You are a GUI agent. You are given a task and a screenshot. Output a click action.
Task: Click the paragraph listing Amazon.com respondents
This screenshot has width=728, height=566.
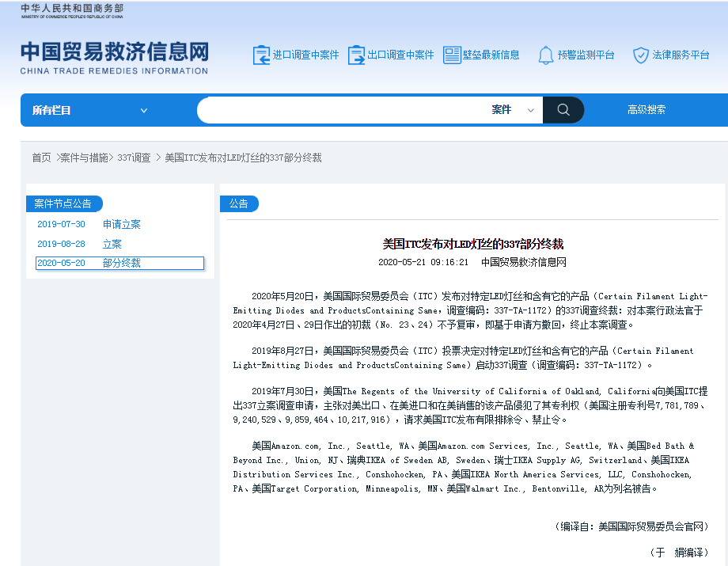464,467
